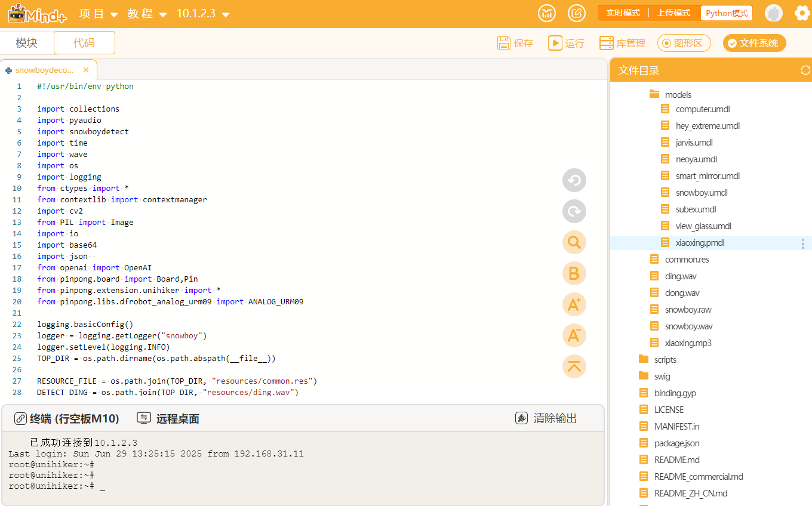This screenshot has width=812, height=506.
Task: Switch to the 模块 tab
Action: tap(27, 43)
